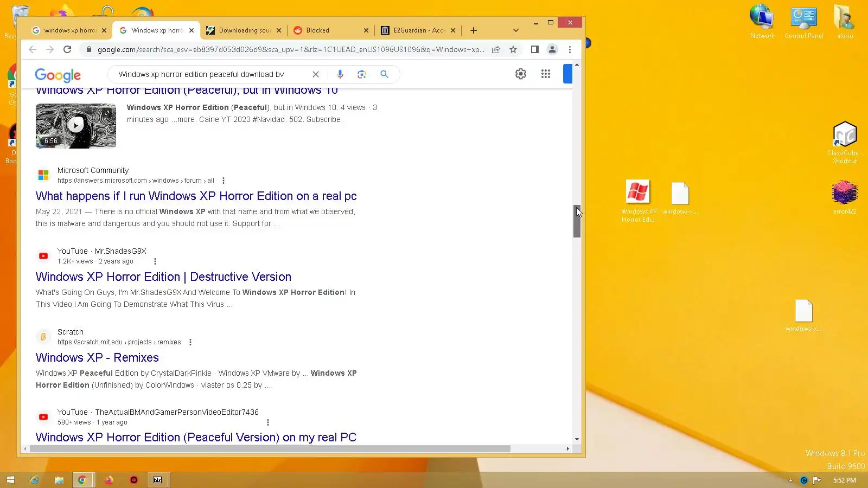Reload the Google search page

(x=67, y=49)
